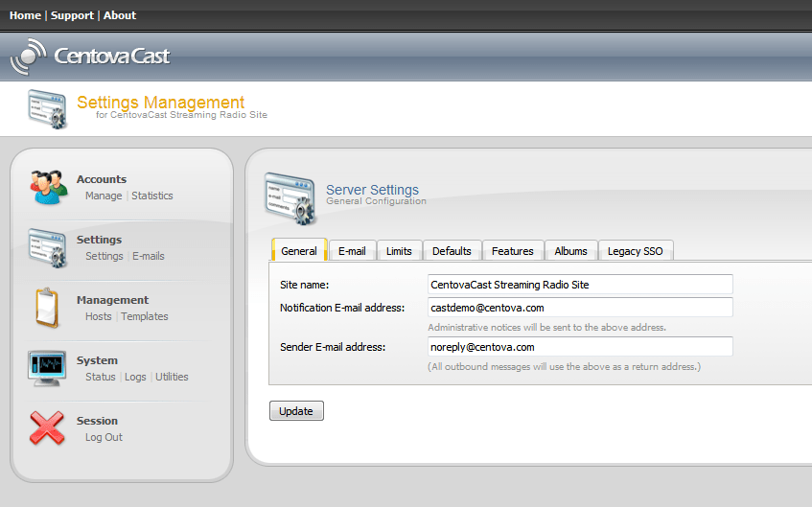Image resolution: width=812 pixels, height=507 pixels.
Task: Click the Management clipboard icon
Action: coord(47,308)
